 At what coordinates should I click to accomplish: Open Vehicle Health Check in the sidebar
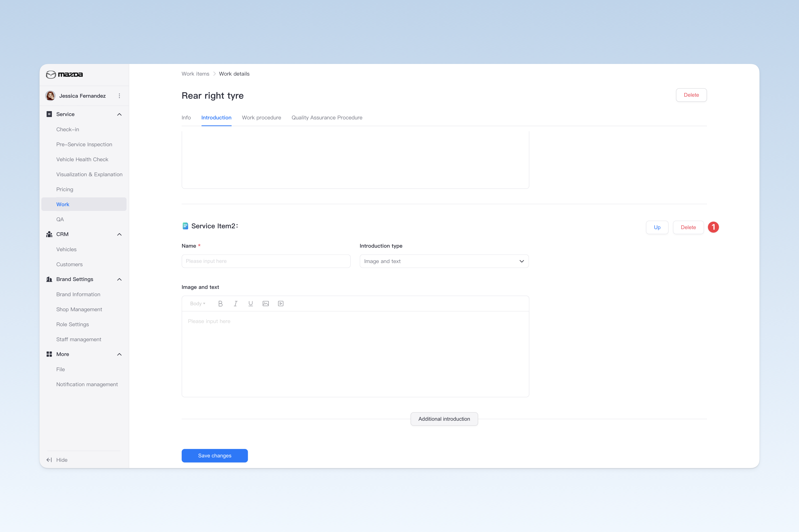82,159
